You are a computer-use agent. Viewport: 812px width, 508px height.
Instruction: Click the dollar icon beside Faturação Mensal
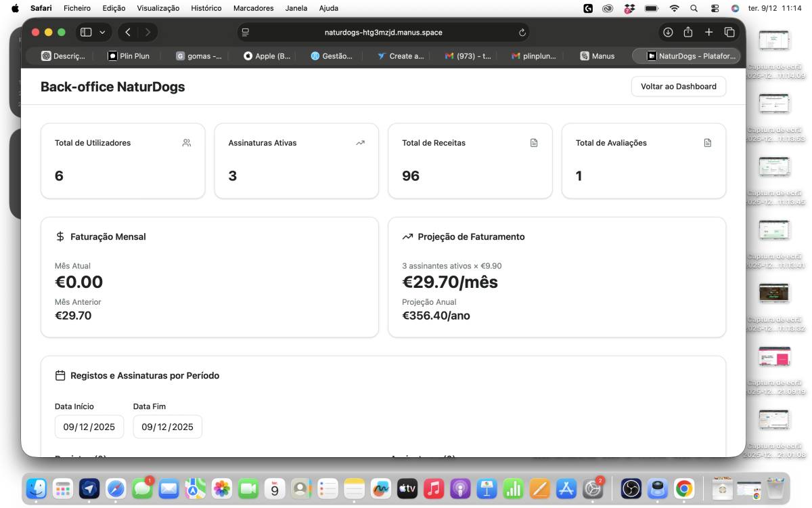(x=60, y=236)
